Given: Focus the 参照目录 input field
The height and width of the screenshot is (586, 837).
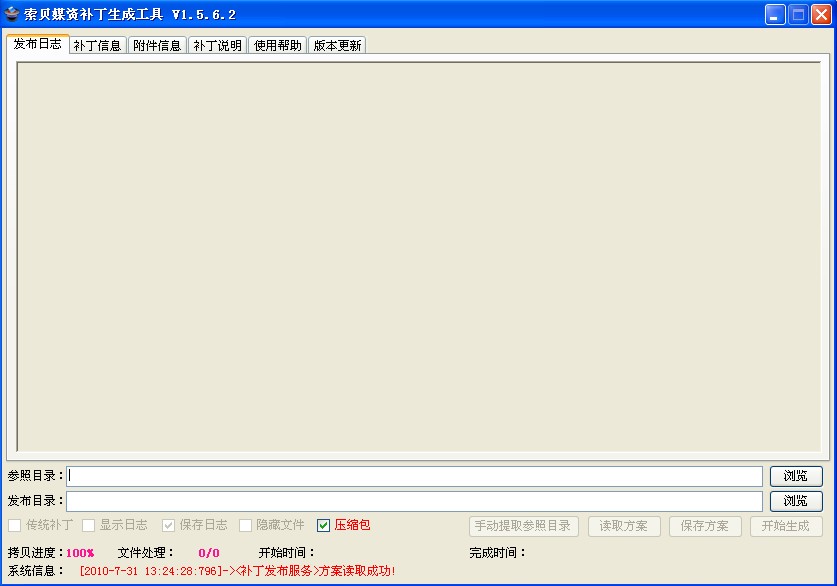Looking at the screenshot, I should 414,476.
